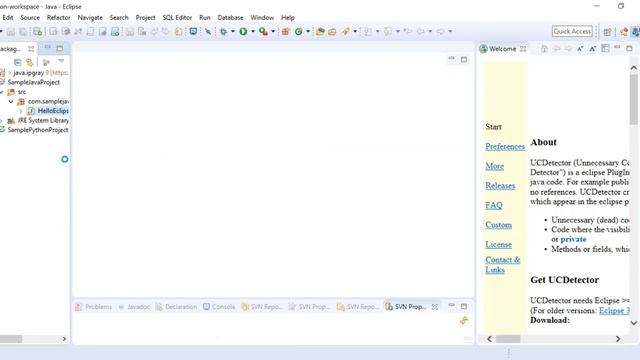
Task: Click the Open Type folder icon
Action: [320, 31]
